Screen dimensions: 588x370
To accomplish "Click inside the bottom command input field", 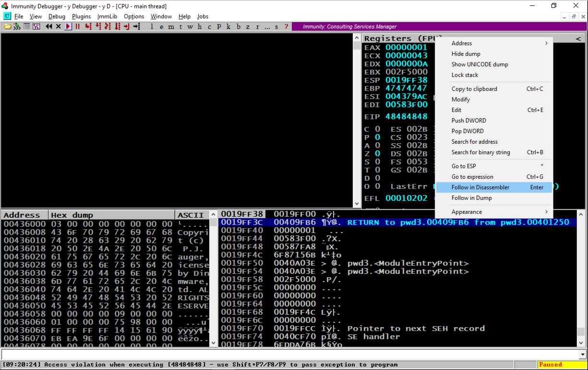I will [x=288, y=355].
